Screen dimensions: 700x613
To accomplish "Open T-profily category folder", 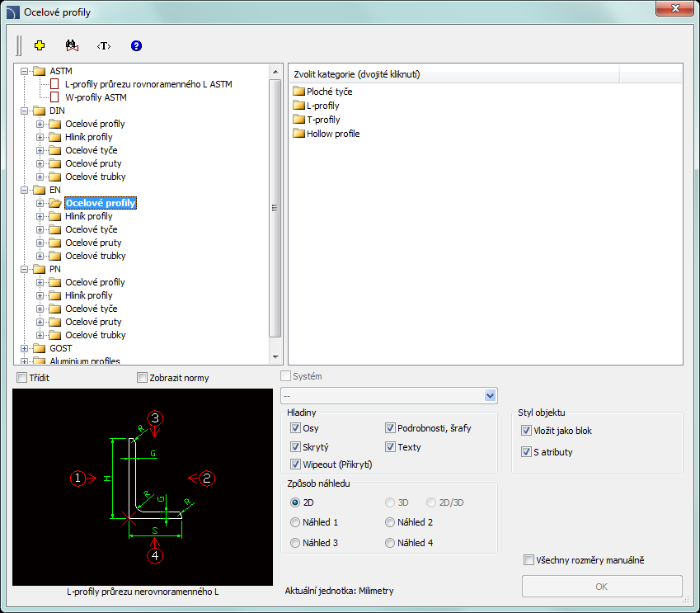I will (x=317, y=120).
